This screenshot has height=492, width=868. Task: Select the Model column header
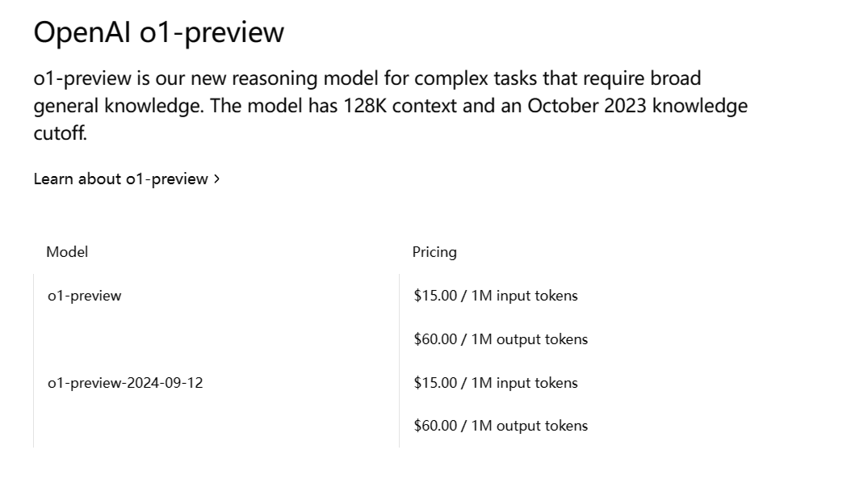67,252
